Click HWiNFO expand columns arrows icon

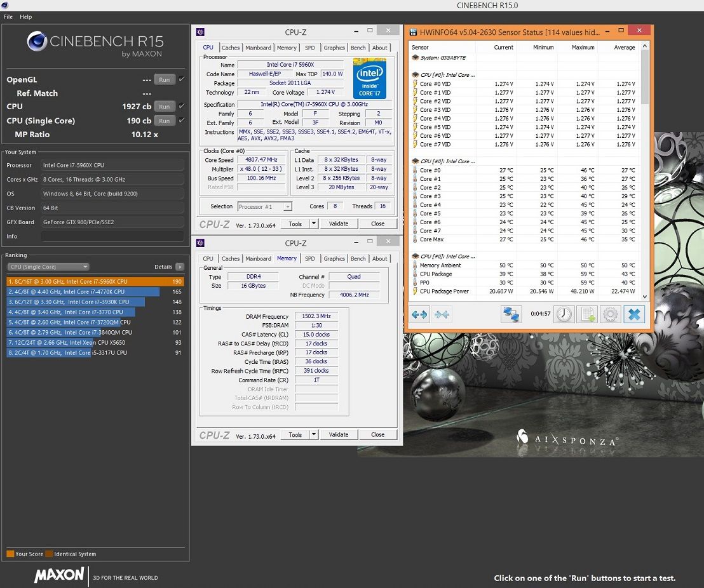[419, 314]
